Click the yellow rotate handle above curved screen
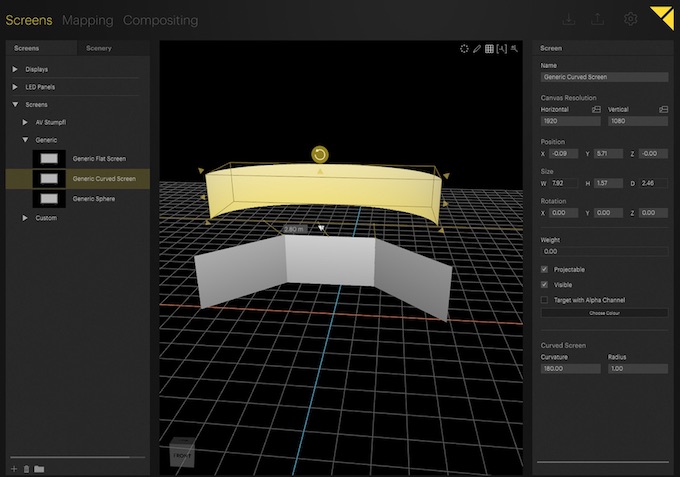The height and width of the screenshot is (477, 680). (x=319, y=154)
